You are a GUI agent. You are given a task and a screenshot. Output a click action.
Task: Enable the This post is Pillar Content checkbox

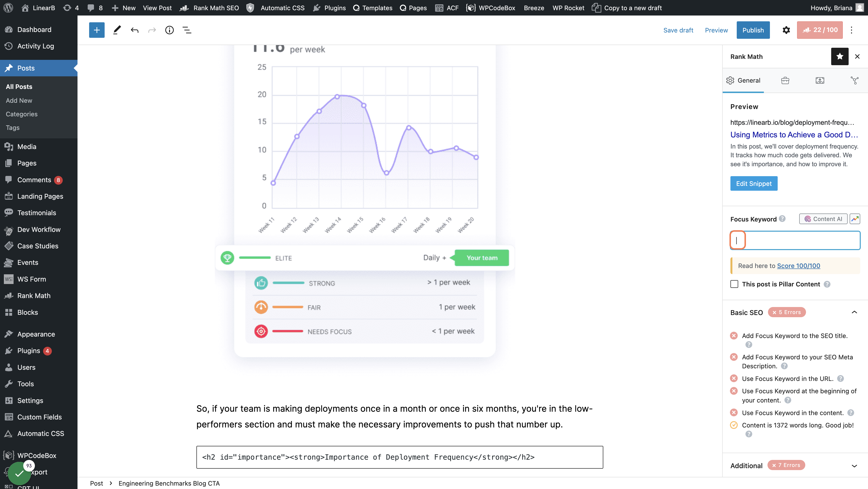coord(734,284)
